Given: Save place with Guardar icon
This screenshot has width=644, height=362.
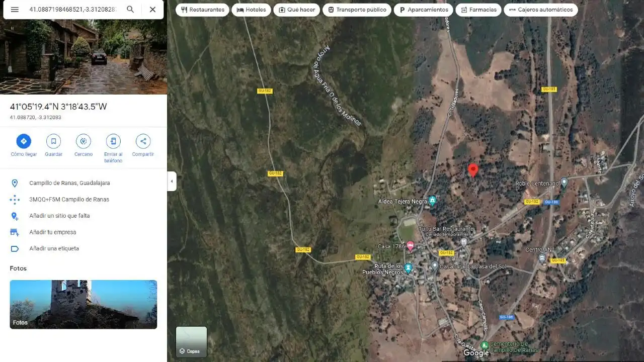Looking at the screenshot, I should (x=53, y=141).
